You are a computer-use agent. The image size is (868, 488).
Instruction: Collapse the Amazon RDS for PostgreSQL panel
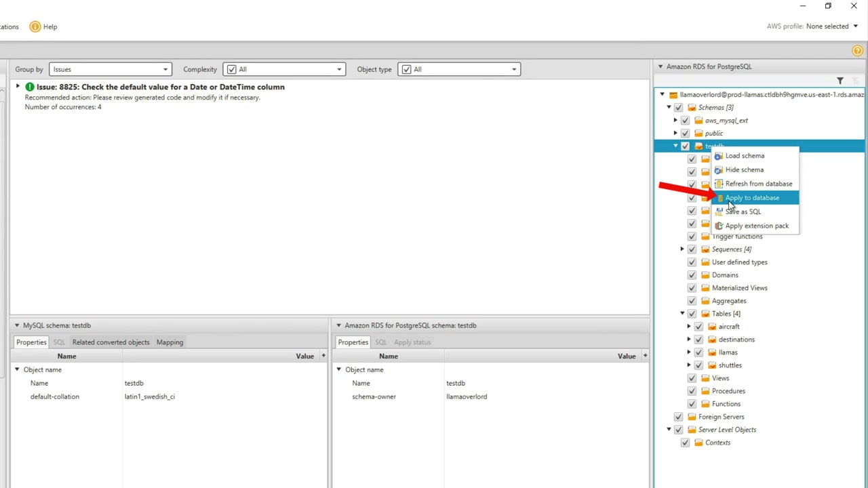660,66
